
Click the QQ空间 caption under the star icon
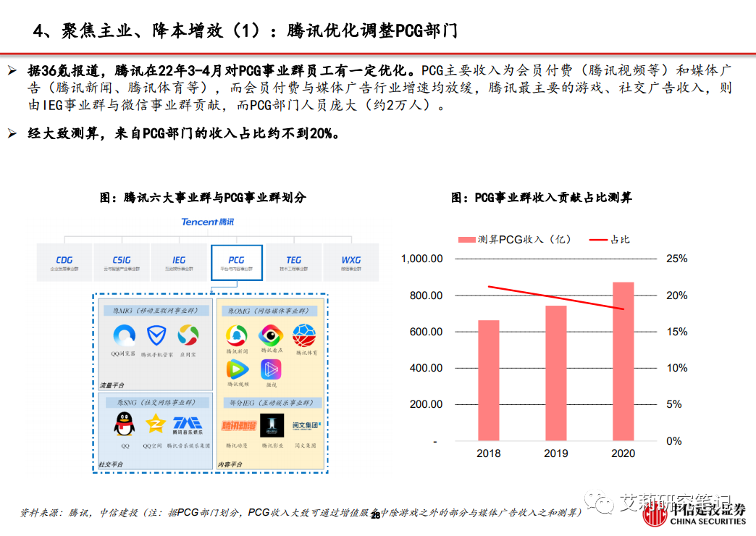click(x=152, y=445)
